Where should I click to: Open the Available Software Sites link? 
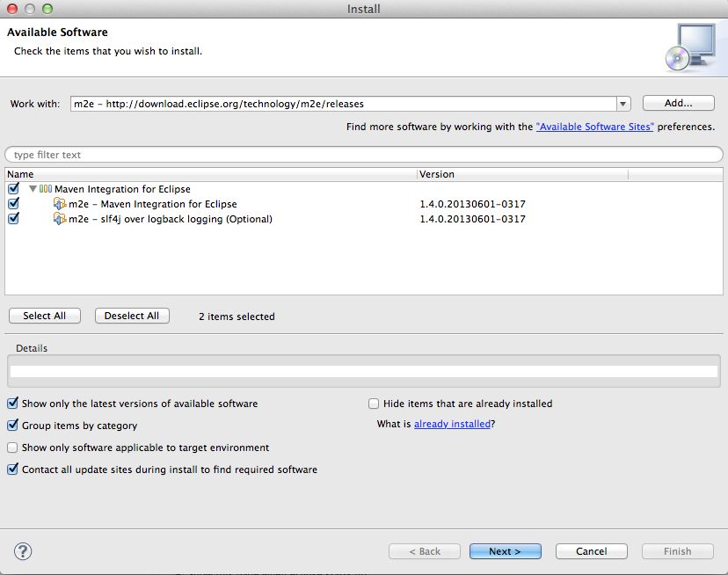(594, 127)
